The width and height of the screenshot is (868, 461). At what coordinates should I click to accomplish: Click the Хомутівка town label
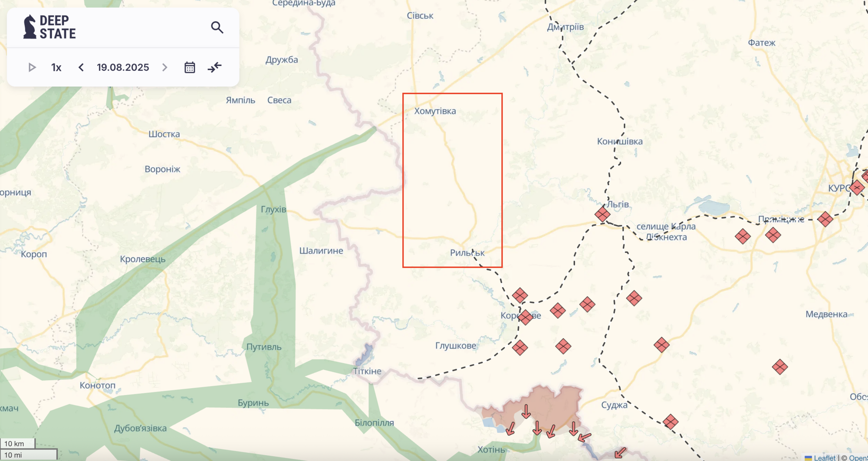coord(435,111)
